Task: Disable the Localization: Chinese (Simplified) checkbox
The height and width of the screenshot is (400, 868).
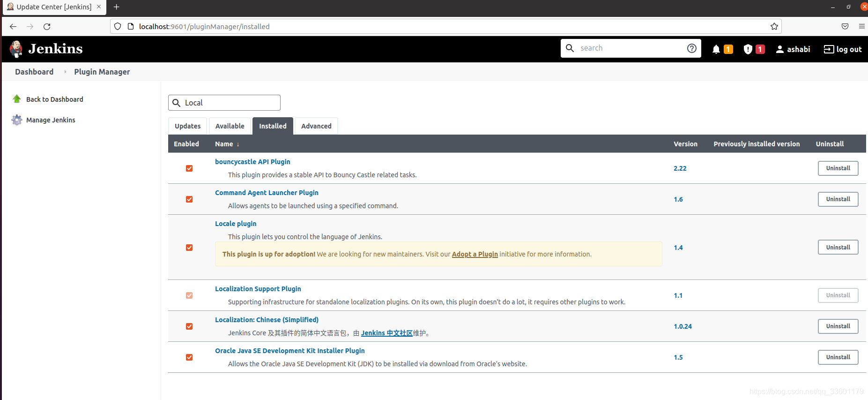Action: 189,326
